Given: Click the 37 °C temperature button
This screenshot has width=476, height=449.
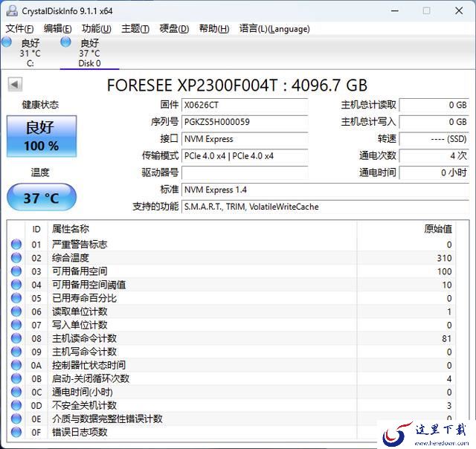Looking at the screenshot, I should pyautogui.click(x=42, y=198).
